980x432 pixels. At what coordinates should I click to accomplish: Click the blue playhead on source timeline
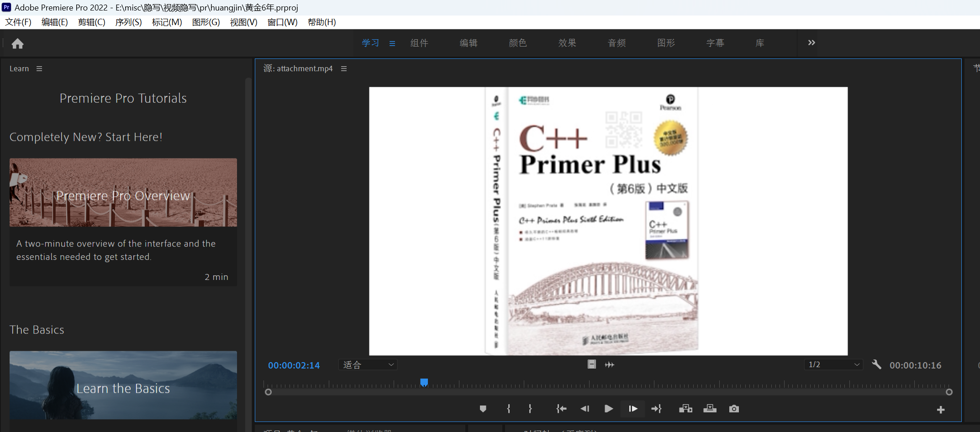coord(424,382)
